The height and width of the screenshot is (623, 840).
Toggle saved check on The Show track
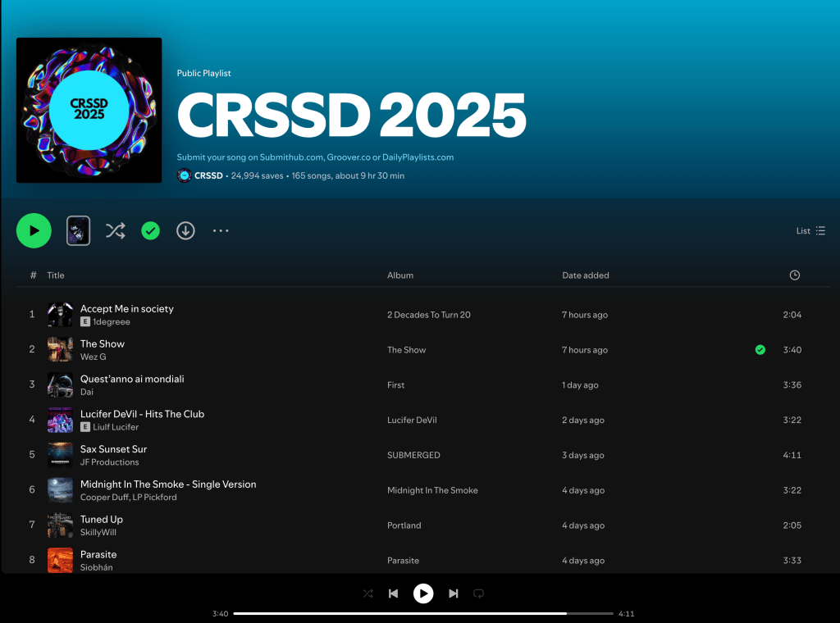[760, 350]
